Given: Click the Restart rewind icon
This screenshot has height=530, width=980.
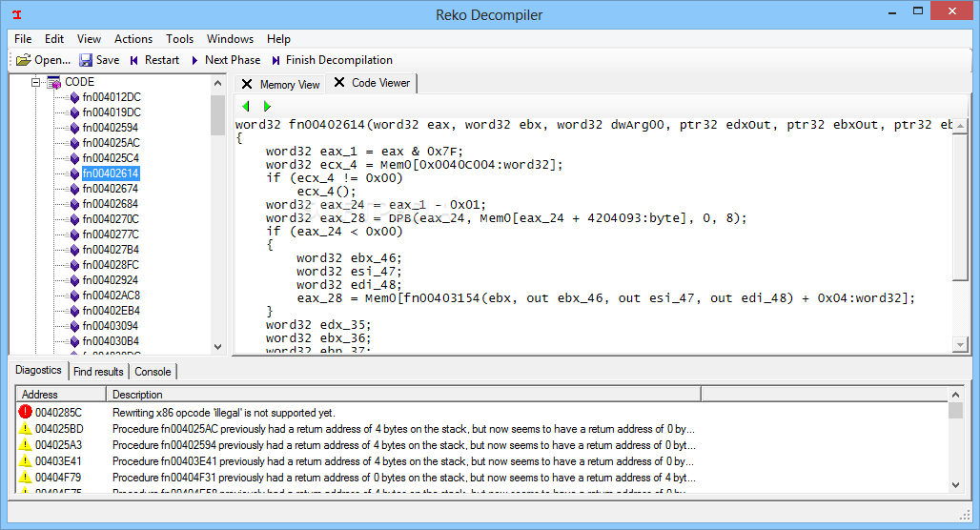Looking at the screenshot, I should click(x=133, y=60).
